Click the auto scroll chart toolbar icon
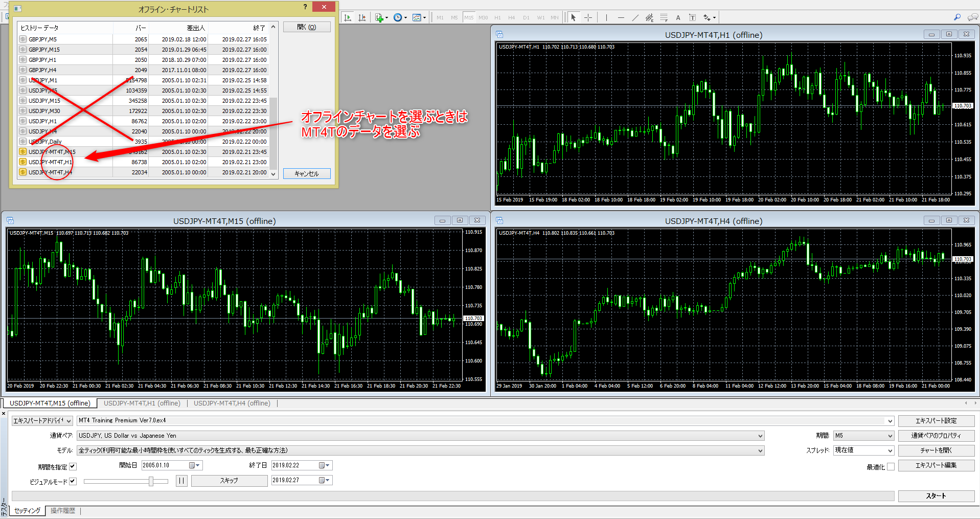980x519 pixels. click(x=348, y=17)
